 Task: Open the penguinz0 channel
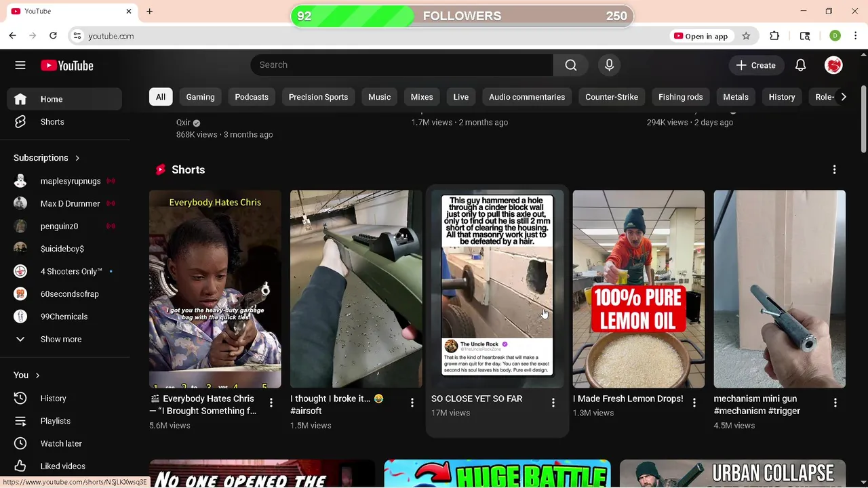pos(65,226)
